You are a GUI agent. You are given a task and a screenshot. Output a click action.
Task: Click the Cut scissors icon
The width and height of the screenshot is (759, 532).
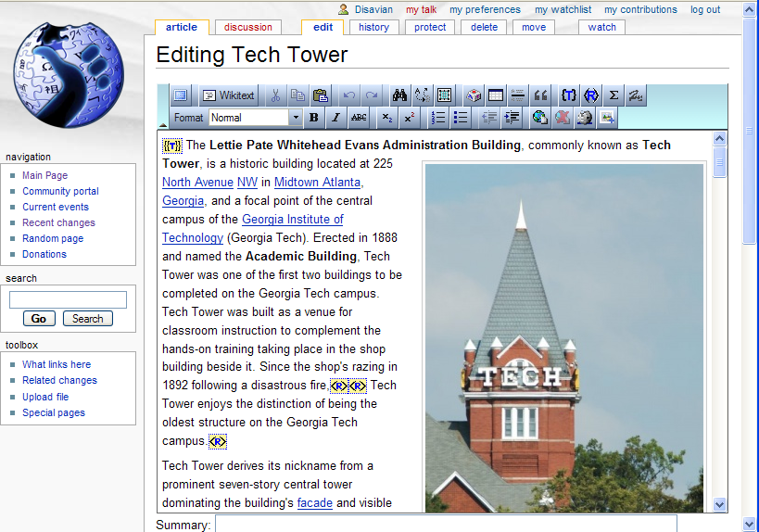(275, 95)
